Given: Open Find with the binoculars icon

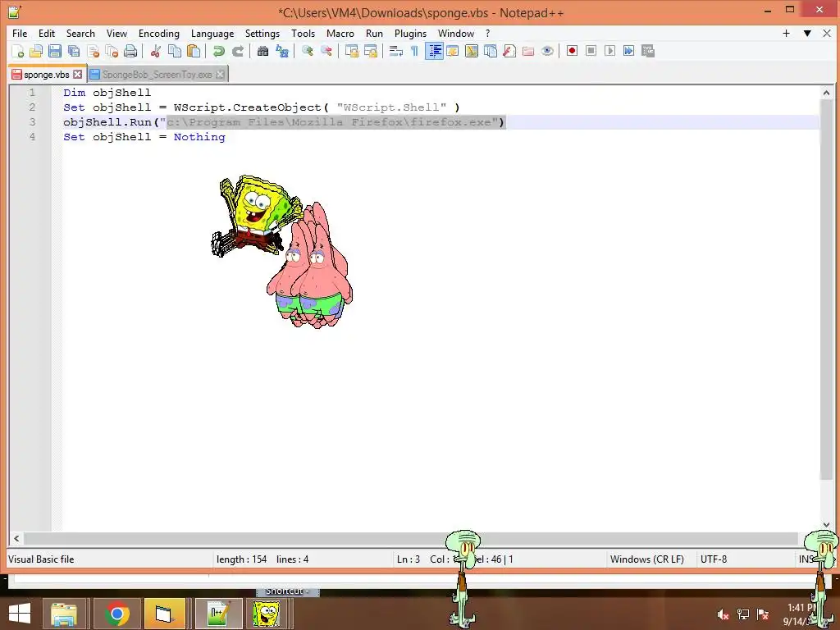Looking at the screenshot, I should (262, 51).
